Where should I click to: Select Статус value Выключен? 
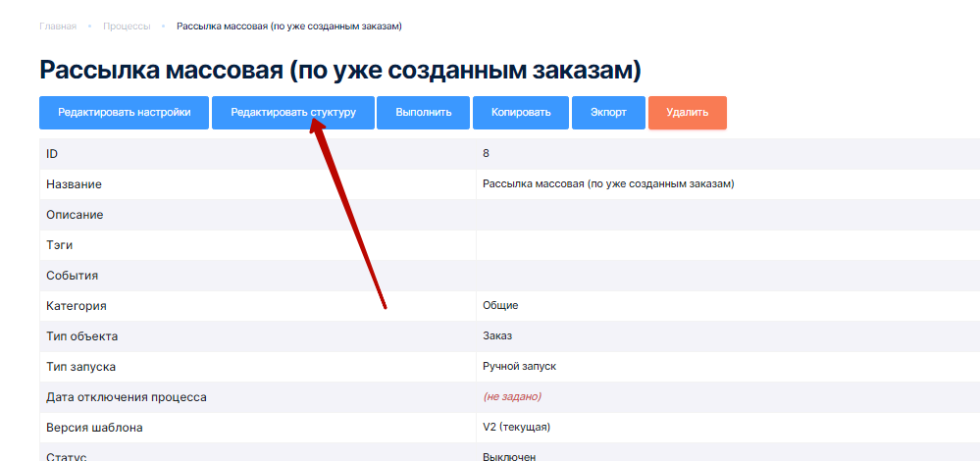tap(509, 457)
